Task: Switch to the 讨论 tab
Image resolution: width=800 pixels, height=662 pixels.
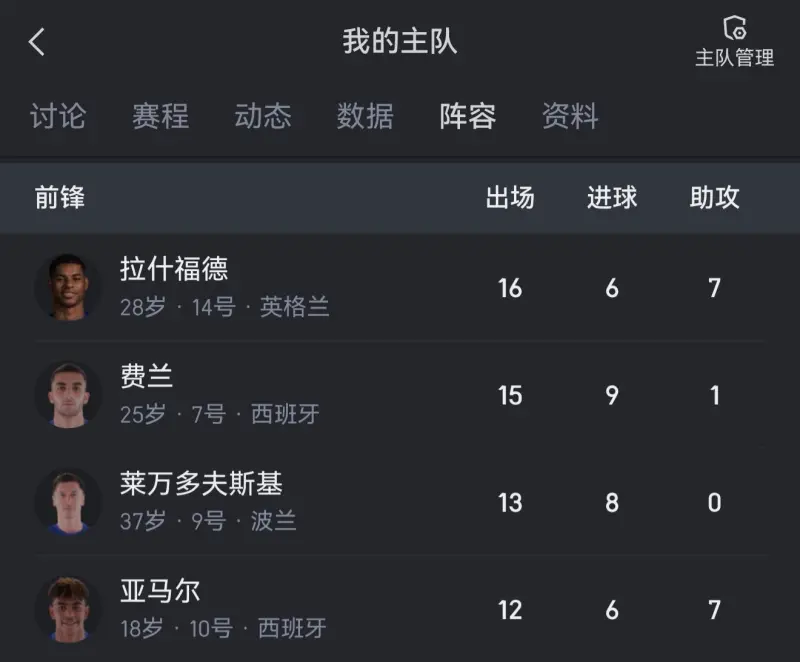Action: pyautogui.click(x=57, y=116)
